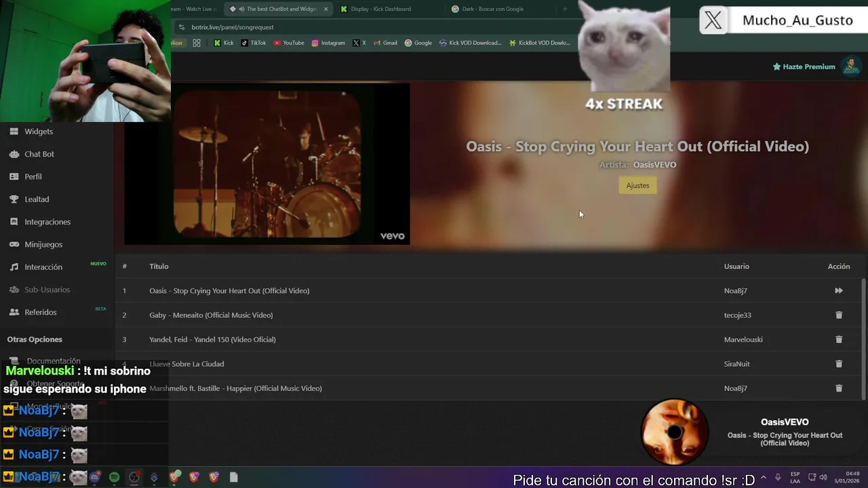Viewport: 868px width, 488px height.
Task: Select Yandel, Feid - Yandel 150 title
Action: point(212,340)
